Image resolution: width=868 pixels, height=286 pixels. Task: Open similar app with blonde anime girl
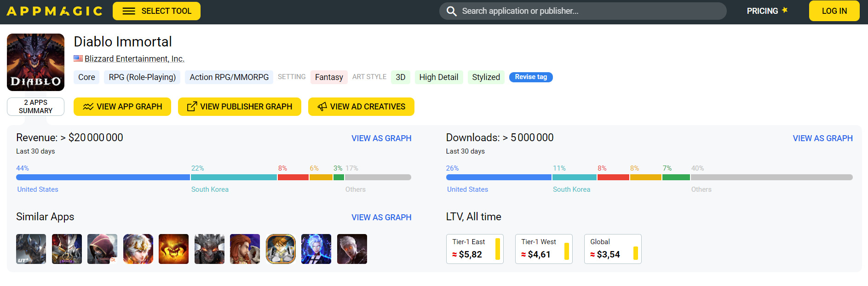(x=138, y=249)
